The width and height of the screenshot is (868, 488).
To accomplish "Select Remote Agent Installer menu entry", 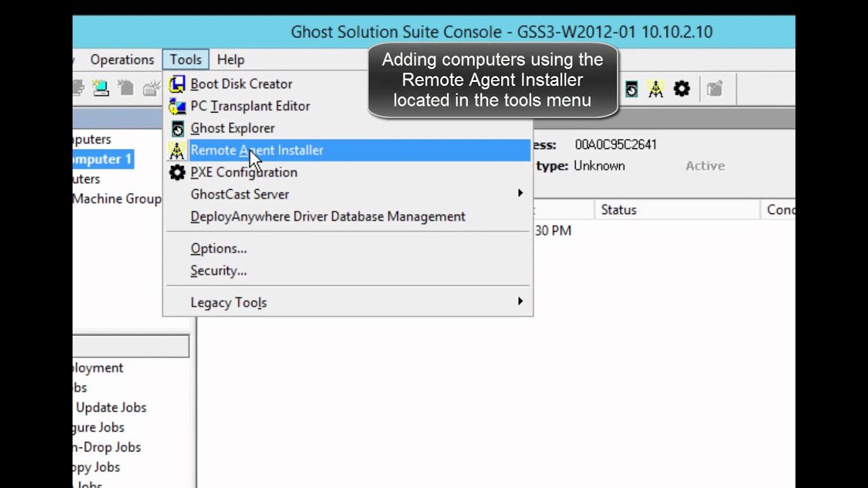I will pyautogui.click(x=256, y=150).
